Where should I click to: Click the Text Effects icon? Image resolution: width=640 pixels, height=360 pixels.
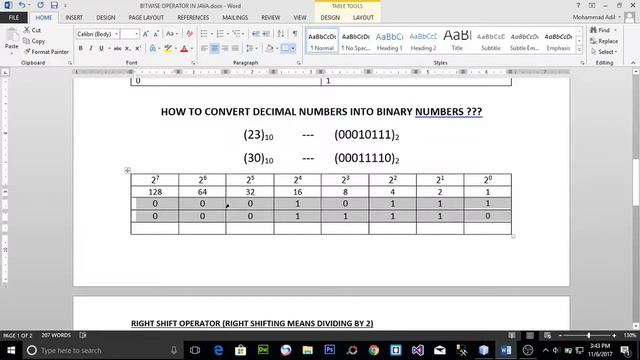tap(152, 49)
